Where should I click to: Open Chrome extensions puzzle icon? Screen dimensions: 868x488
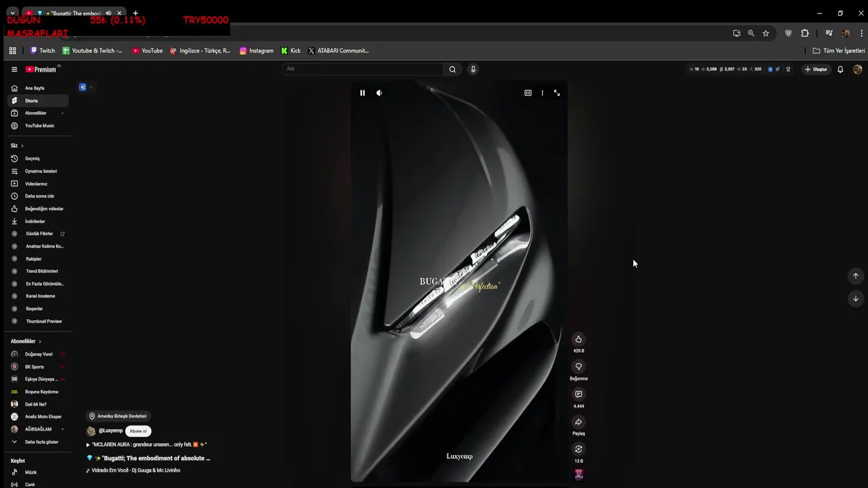point(805,33)
